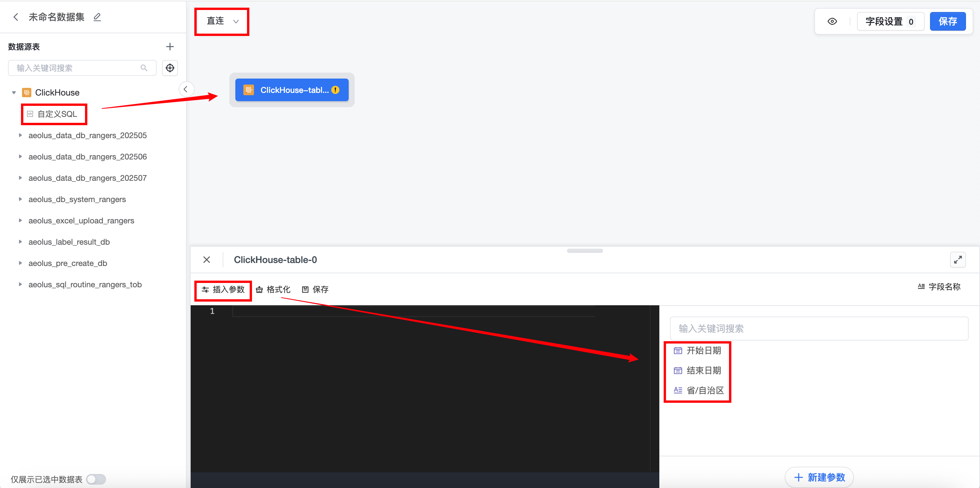Collapse the ClickHouse tree node

(x=14, y=93)
